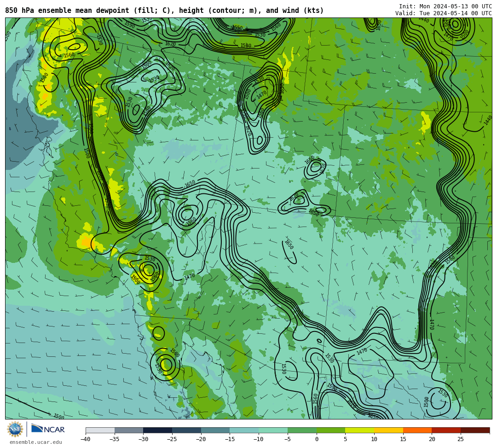Click the -10 colorbar tick label
The width and height of the screenshot is (497, 448).
pos(258,439)
